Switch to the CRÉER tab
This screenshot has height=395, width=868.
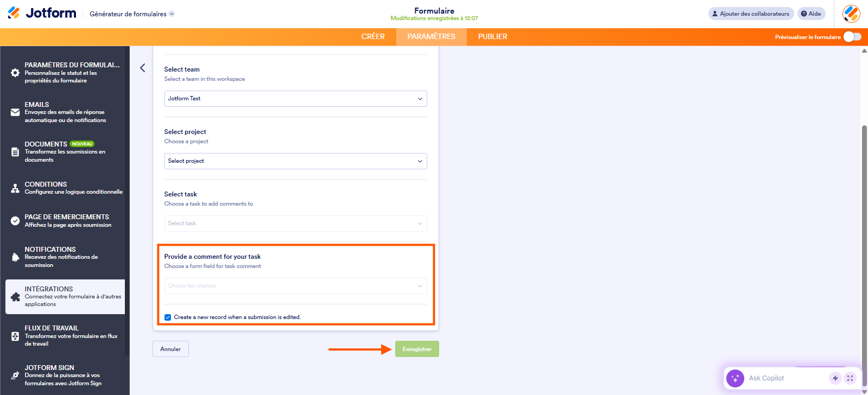click(373, 36)
